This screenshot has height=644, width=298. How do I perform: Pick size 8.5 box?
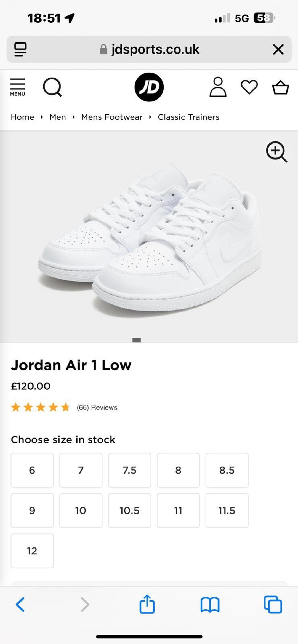[227, 470]
